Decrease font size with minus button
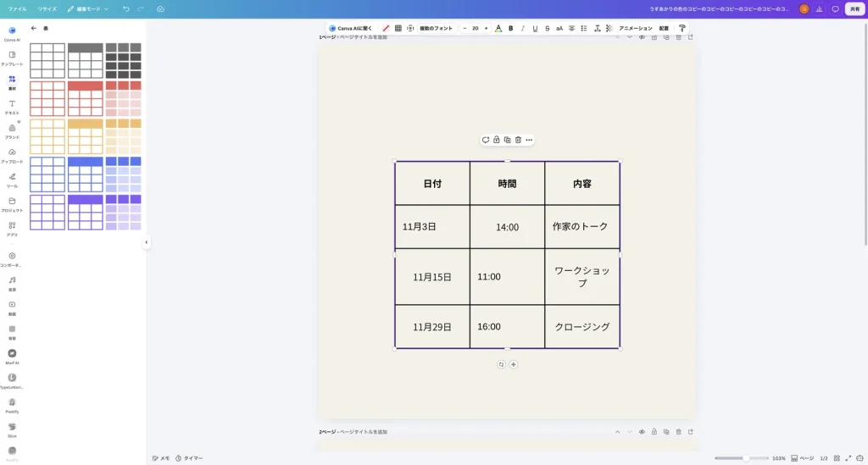The width and height of the screenshot is (868, 465). [x=465, y=28]
